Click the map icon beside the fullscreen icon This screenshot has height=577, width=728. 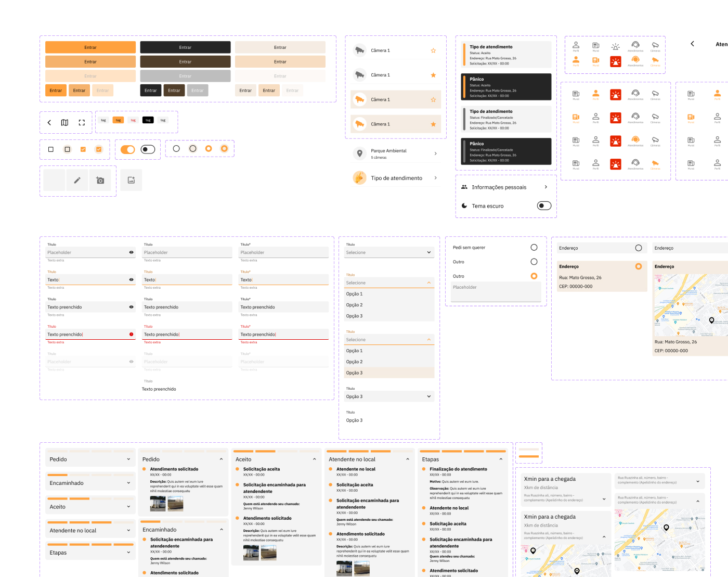click(x=64, y=123)
